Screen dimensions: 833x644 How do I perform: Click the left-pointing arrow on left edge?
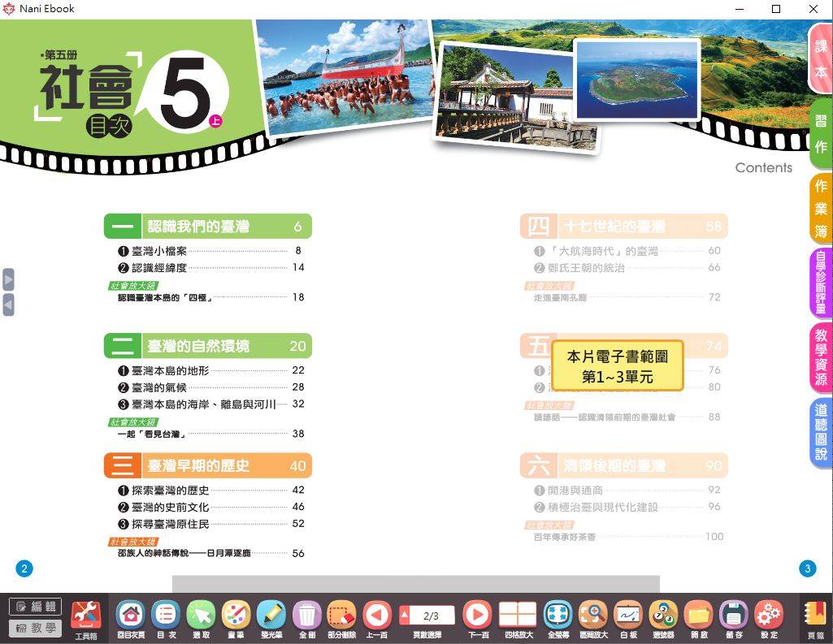pyautogui.click(x=8, y=305)
